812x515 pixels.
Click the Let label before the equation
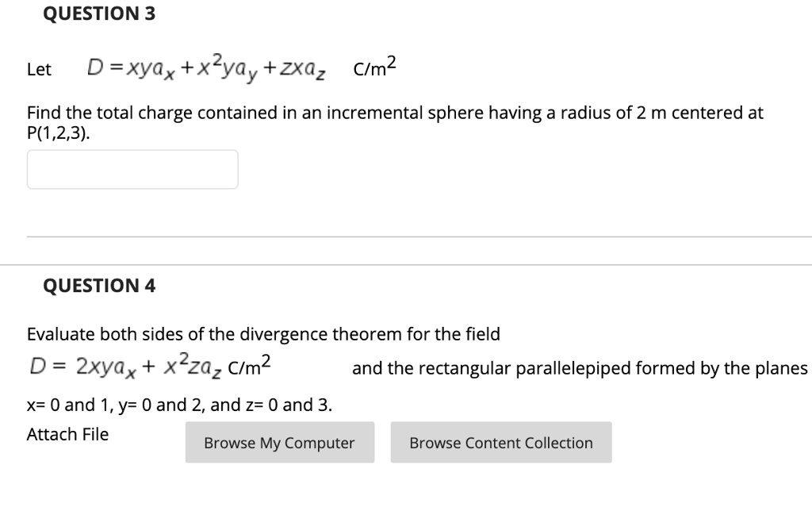pos(40,70)
